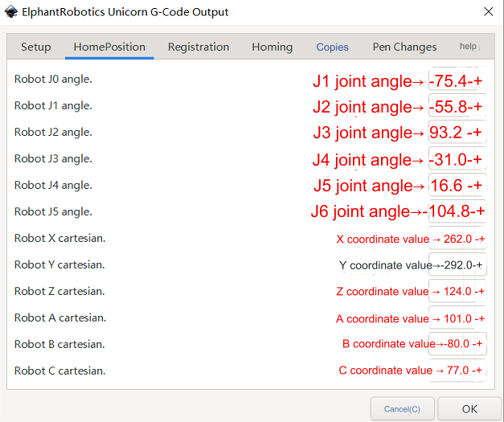Open the help tab
The height and width of the screenshot is (422, 504).
click(x=469, y=47)
